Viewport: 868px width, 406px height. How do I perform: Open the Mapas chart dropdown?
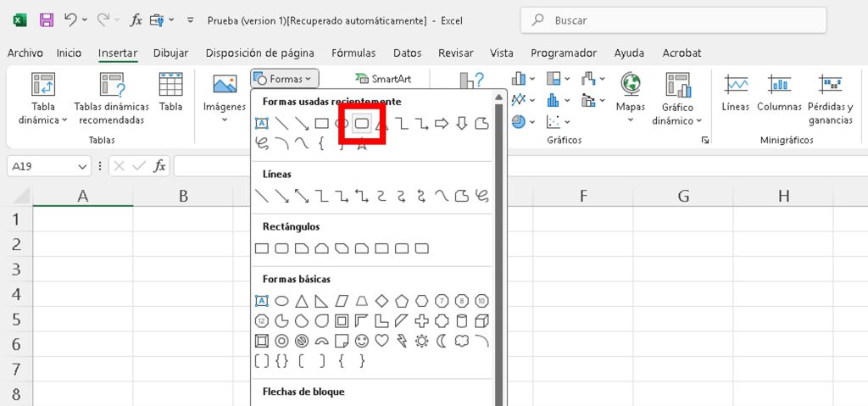[630, 98]
